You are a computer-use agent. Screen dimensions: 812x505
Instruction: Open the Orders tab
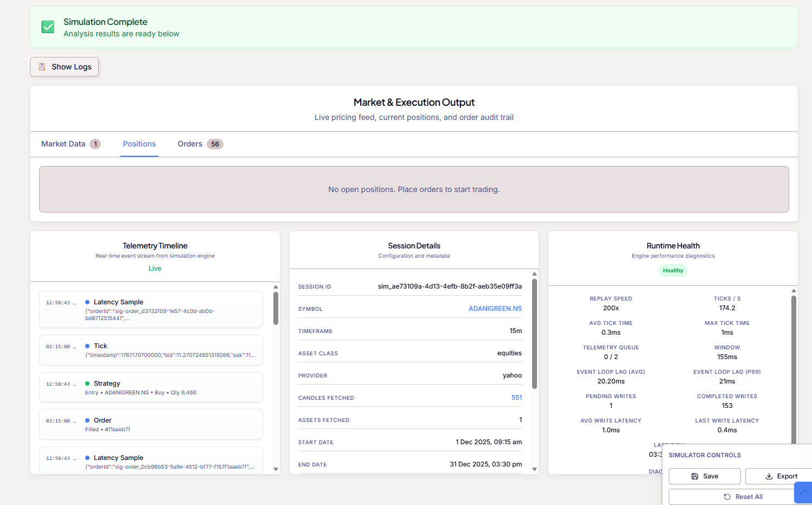click(x=190, y=144)
